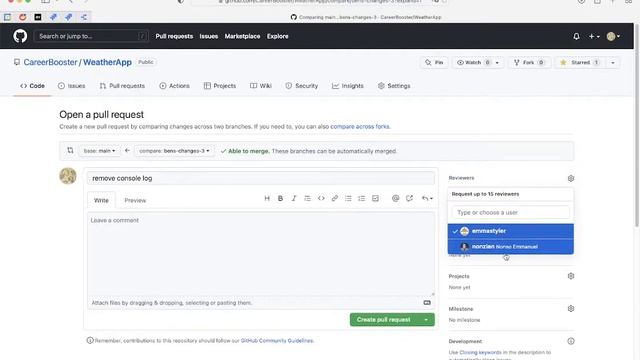Click the Development info icon

(x=571, y=341)
